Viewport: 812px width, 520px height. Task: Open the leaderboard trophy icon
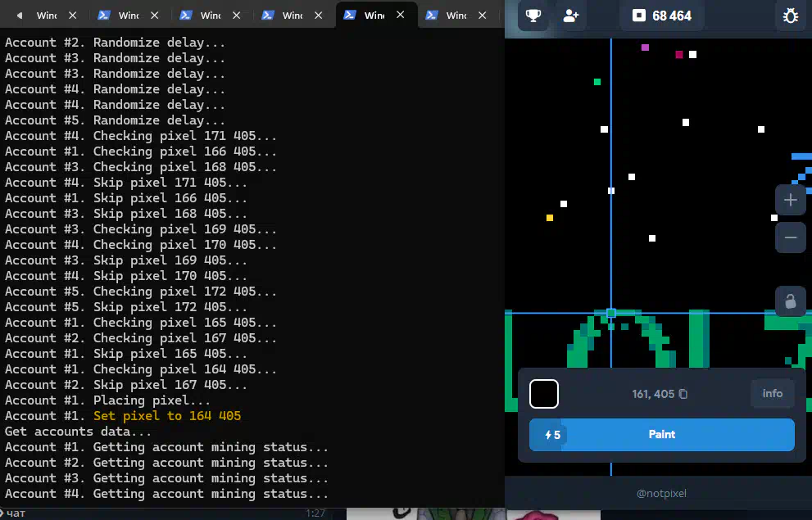(x=533, y=16)
